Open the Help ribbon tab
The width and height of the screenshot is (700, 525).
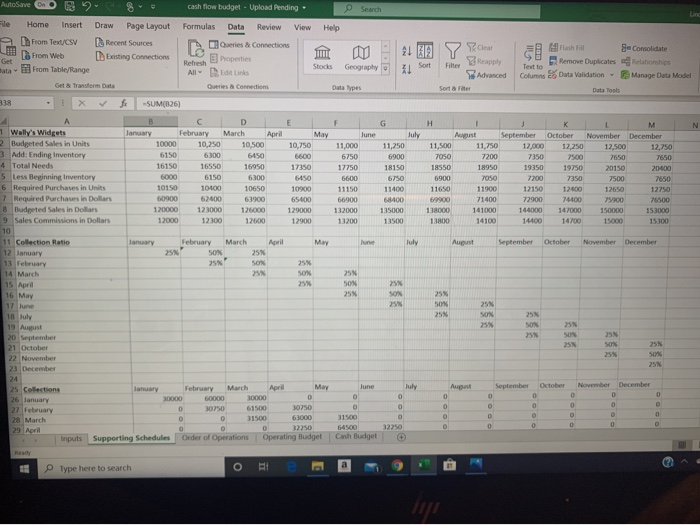point(331,28)
